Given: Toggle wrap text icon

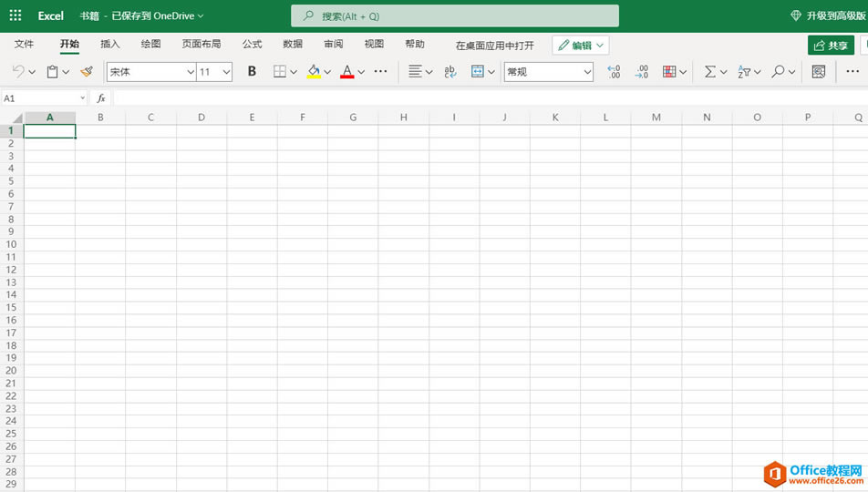Looking at the screenshot, I should point(450,71).
